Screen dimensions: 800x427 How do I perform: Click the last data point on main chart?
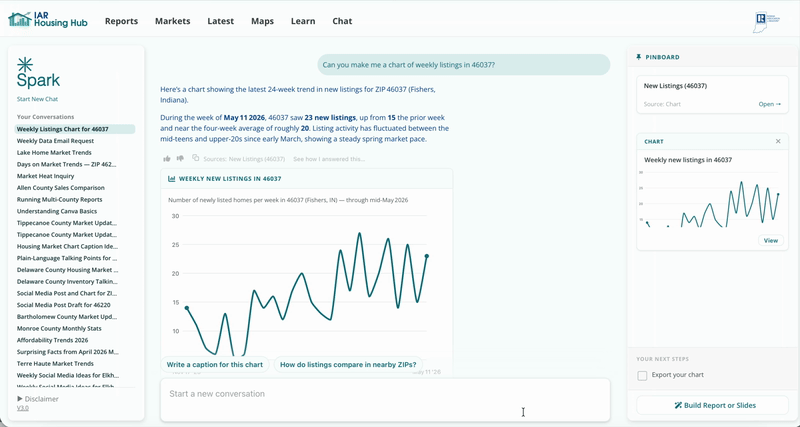[427, 256]
